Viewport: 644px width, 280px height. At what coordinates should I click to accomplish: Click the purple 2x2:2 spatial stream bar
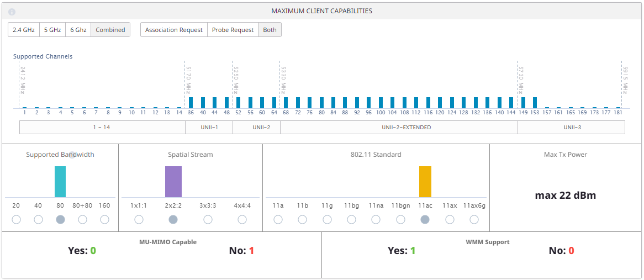pos(173,181)
